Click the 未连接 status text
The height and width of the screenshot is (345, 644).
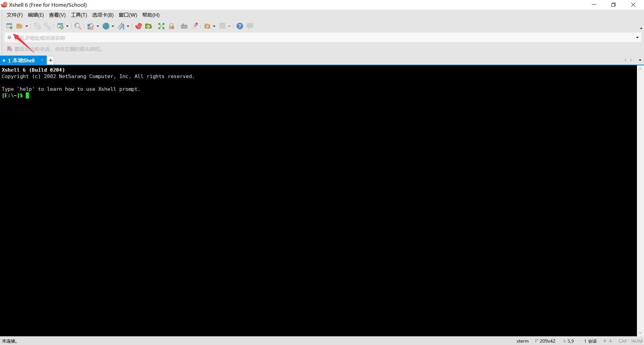point(9,341)
